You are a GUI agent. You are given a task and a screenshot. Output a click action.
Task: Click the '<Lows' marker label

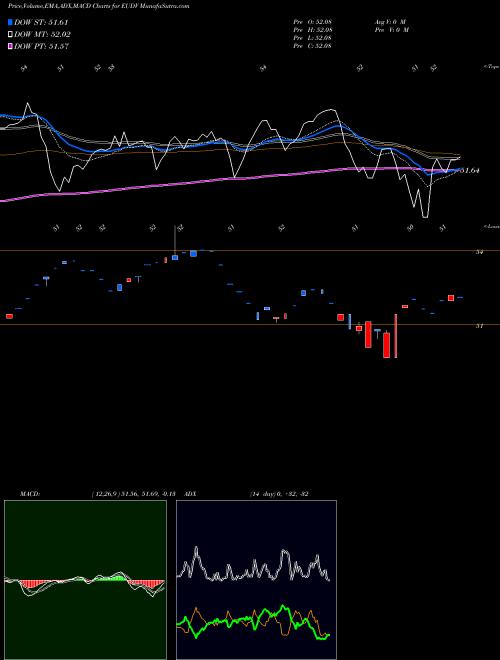point(492,226)
